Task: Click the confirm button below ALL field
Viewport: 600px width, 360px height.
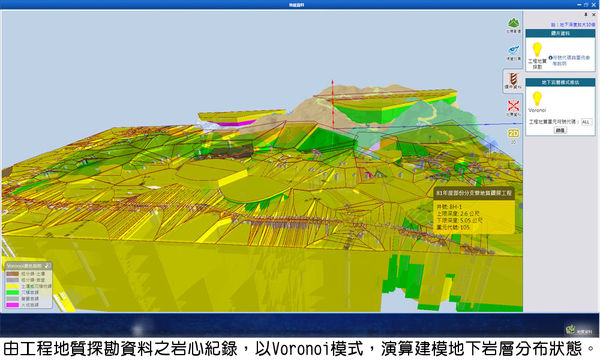Action: pos(561,130)
